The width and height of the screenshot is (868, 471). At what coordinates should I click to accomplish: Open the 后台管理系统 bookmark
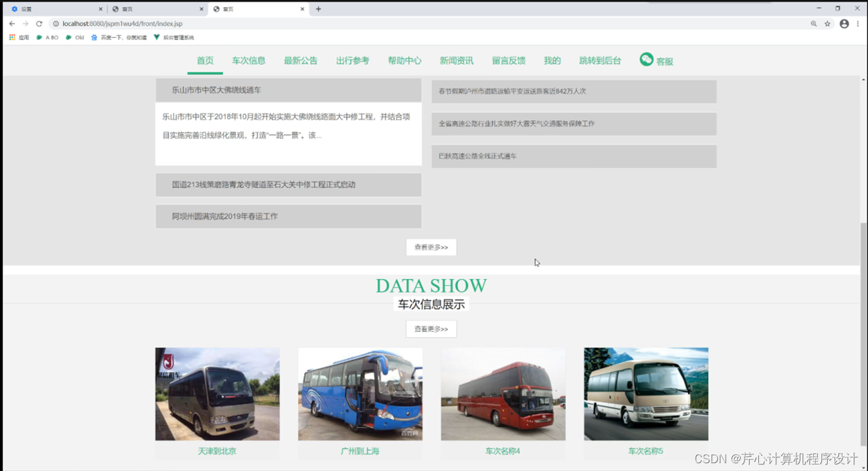tap(174, 38)
